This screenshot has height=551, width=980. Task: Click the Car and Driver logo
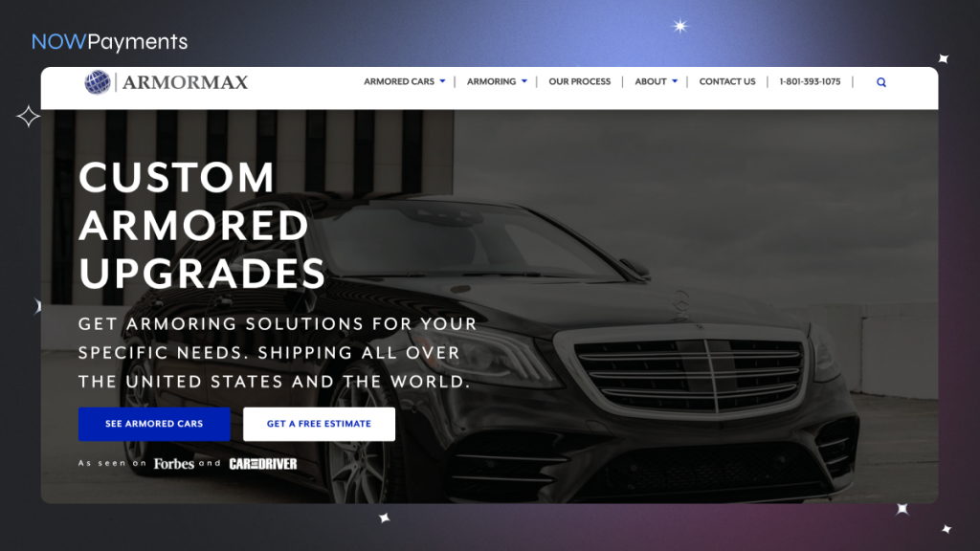pos(263,464)
